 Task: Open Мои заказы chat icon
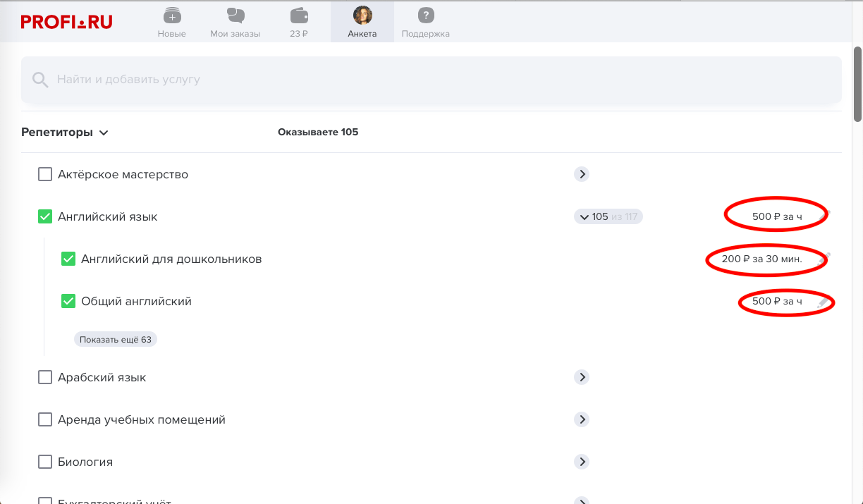235,16
